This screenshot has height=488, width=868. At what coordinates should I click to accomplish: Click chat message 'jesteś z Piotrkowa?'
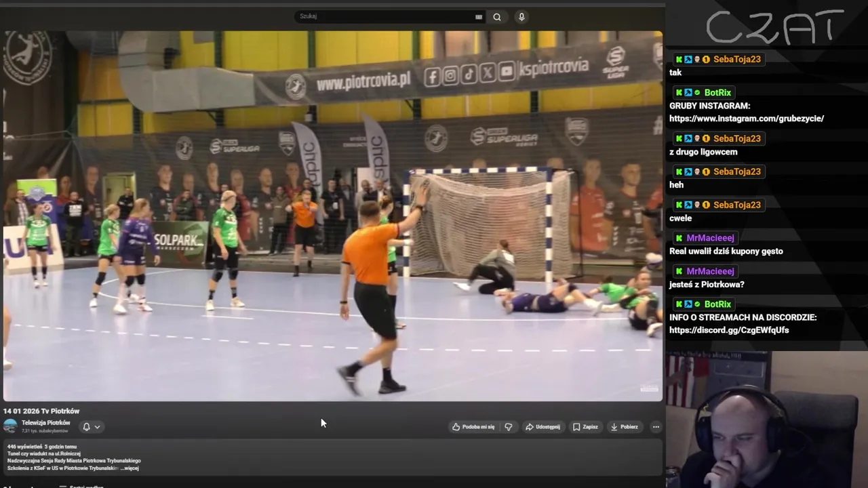click(x=707, y=285)
